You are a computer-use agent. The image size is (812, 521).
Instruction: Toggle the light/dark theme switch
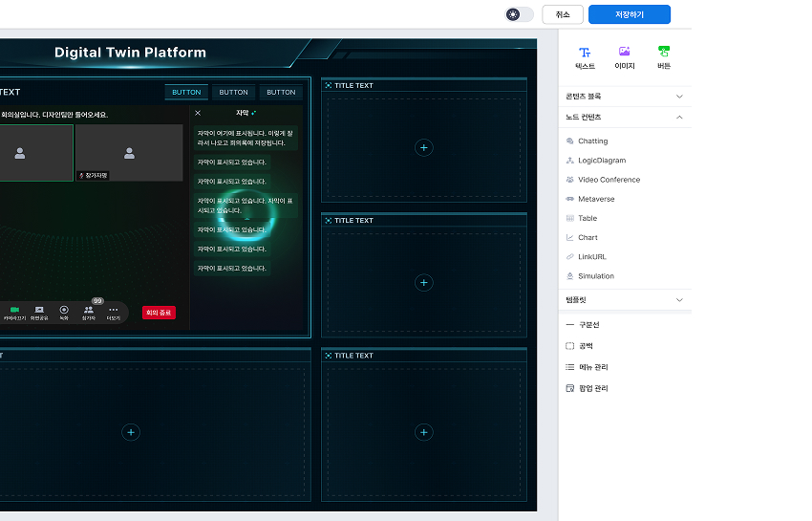pyautogui.click(x=520, y=14)
